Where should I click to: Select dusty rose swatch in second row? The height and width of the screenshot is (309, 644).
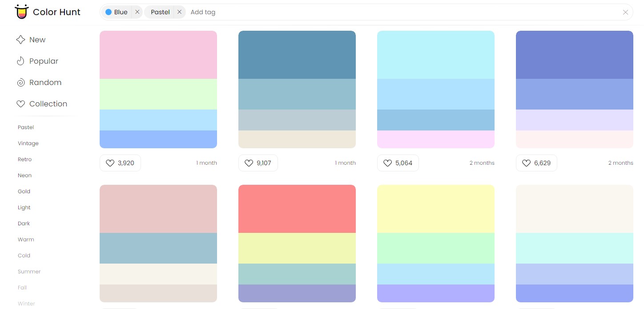[x=158, y=209]
